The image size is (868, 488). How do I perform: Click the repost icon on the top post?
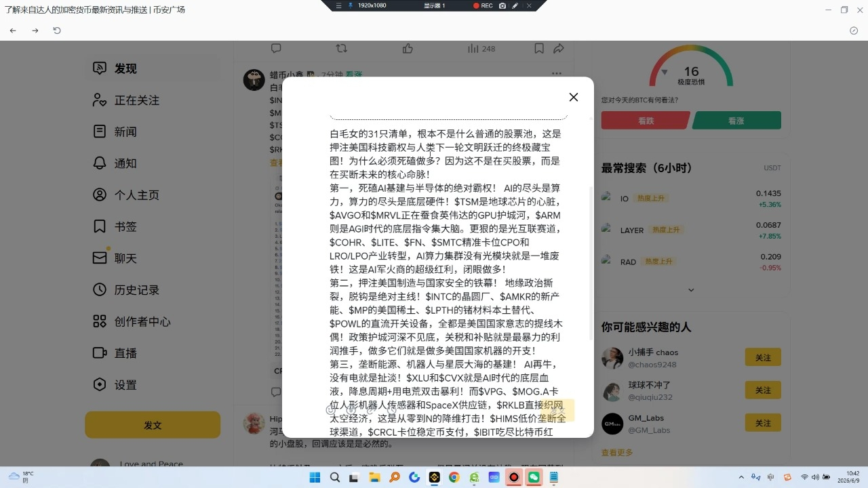pyautogui.click(x=342, y=49)
